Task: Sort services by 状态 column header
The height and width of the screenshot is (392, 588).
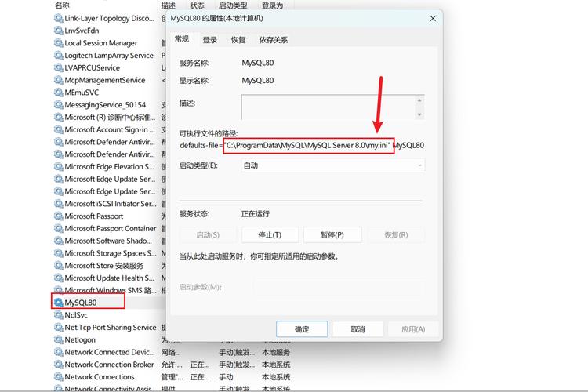Action: pos(197,5)
